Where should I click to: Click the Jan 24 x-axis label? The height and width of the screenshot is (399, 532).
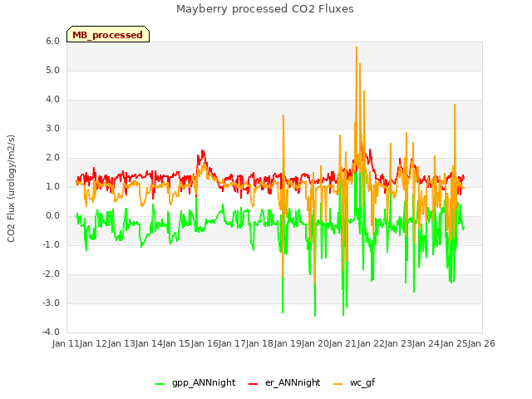tap(426, 343)
